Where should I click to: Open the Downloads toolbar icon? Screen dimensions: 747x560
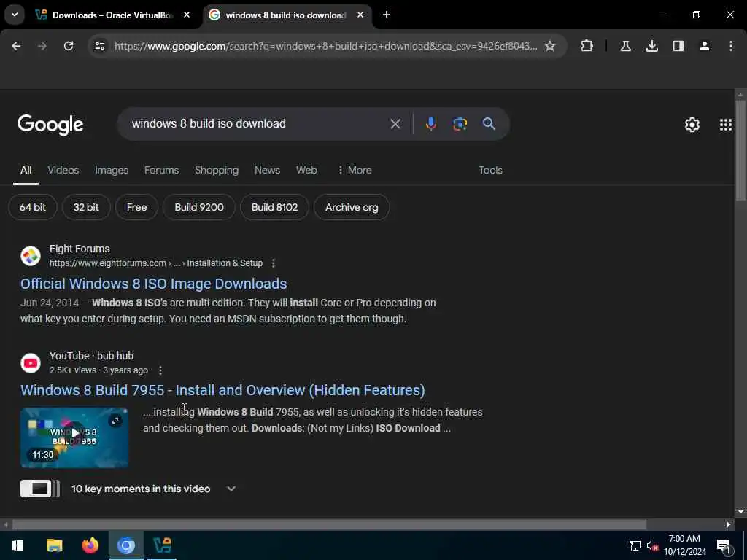(651, 46)
